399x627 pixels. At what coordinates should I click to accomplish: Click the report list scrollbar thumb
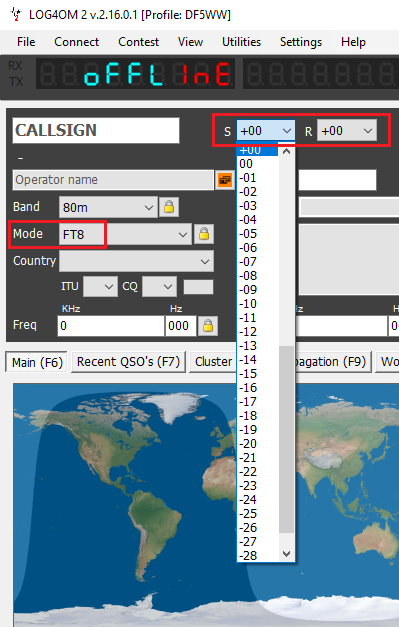tap(286, 439)
